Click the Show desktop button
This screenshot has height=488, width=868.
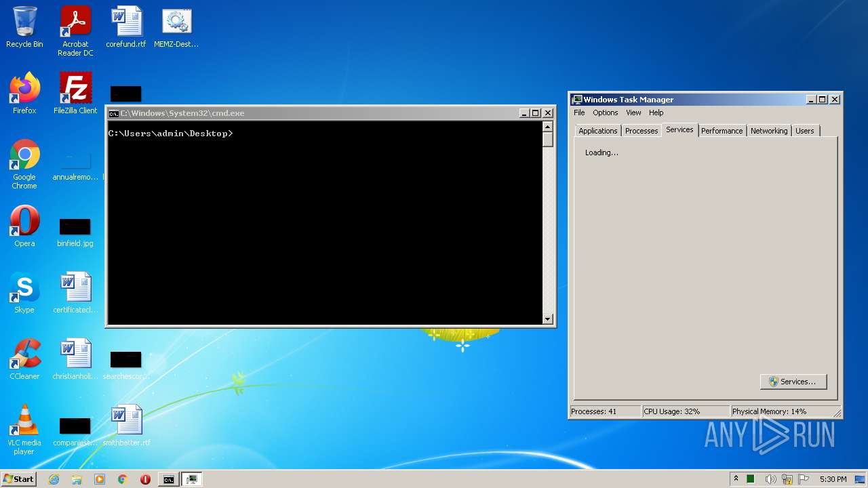(860, 479)
